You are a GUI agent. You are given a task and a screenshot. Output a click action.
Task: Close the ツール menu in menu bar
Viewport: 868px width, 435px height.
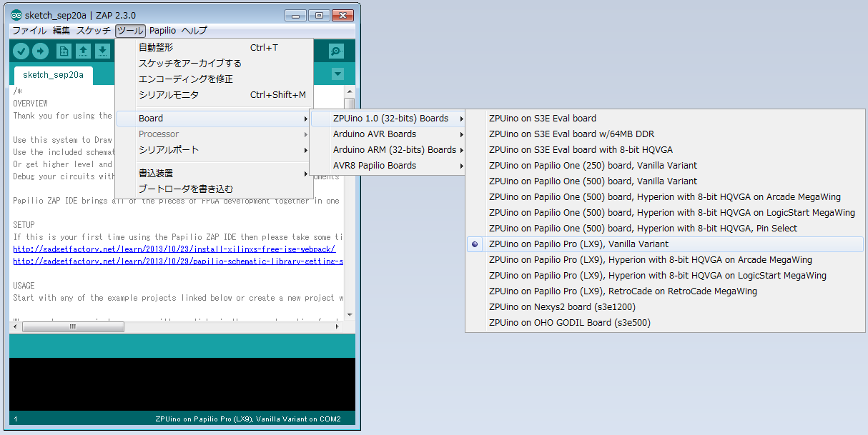pos(130,31)
